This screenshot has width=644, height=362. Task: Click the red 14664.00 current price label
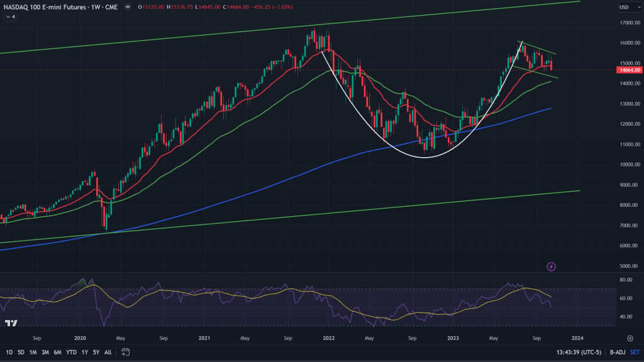[630, 70]
